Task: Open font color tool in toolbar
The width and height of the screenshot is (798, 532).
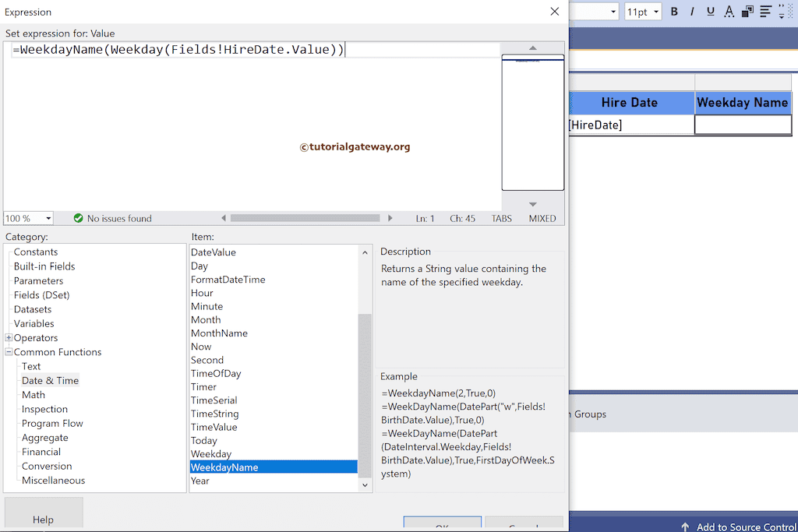Action: click(729, 11)
